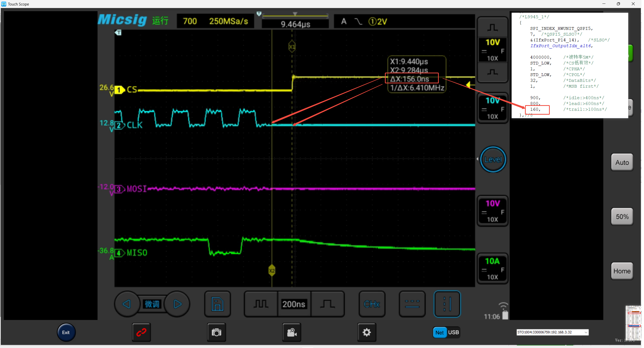644x348 pixels.
Task: Increase timebase with single-pulse icon
Action: click(x=327, y=304)
